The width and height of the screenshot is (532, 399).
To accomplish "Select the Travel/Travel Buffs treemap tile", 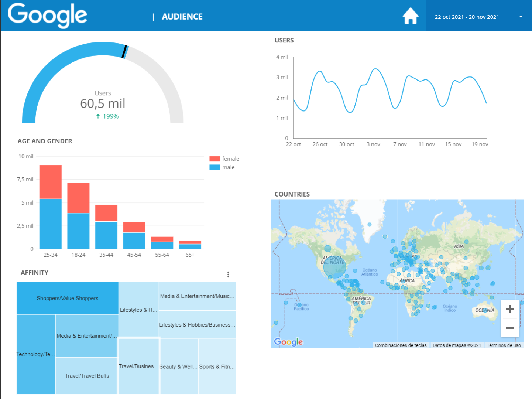I will coord(87,376).
